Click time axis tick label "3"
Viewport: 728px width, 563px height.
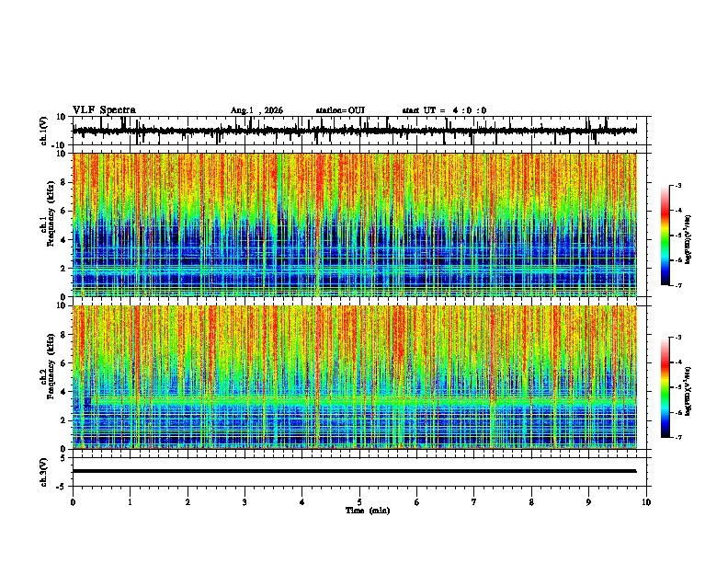point(245,502)
